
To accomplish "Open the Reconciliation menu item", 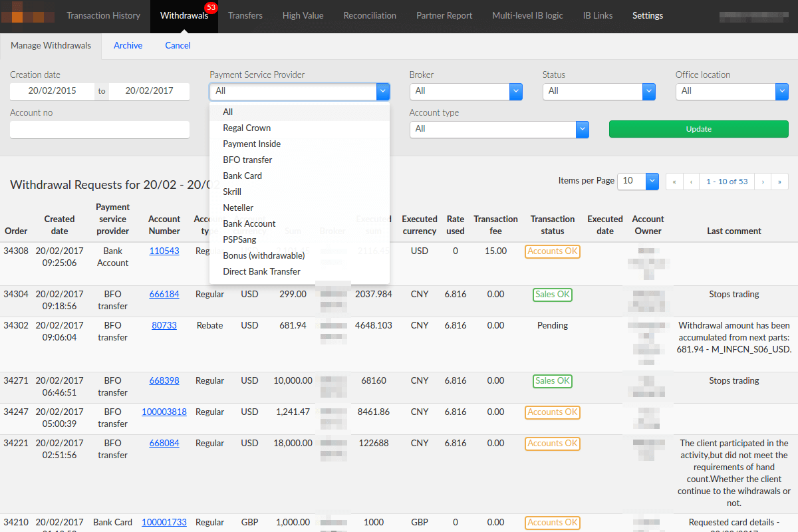I will [370, 15].
